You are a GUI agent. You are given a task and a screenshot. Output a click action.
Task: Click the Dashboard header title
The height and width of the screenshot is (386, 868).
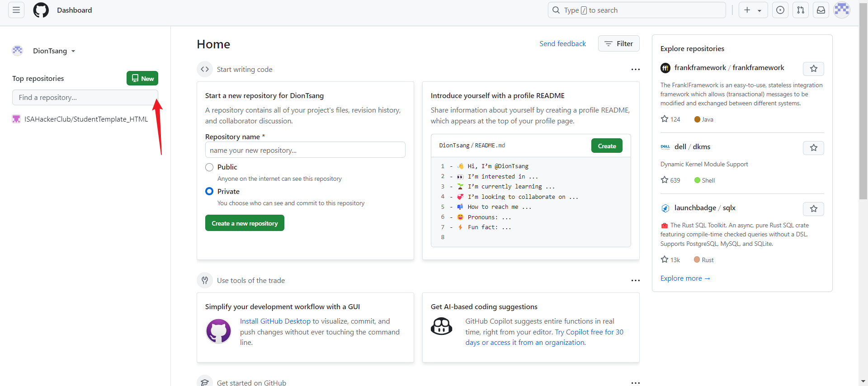tap(74, 10)
